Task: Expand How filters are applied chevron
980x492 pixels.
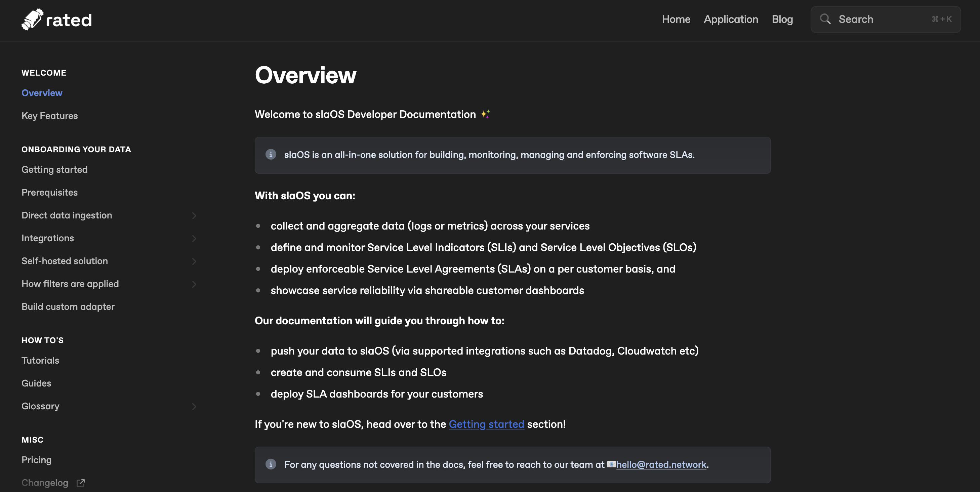Action: point(194,284)
